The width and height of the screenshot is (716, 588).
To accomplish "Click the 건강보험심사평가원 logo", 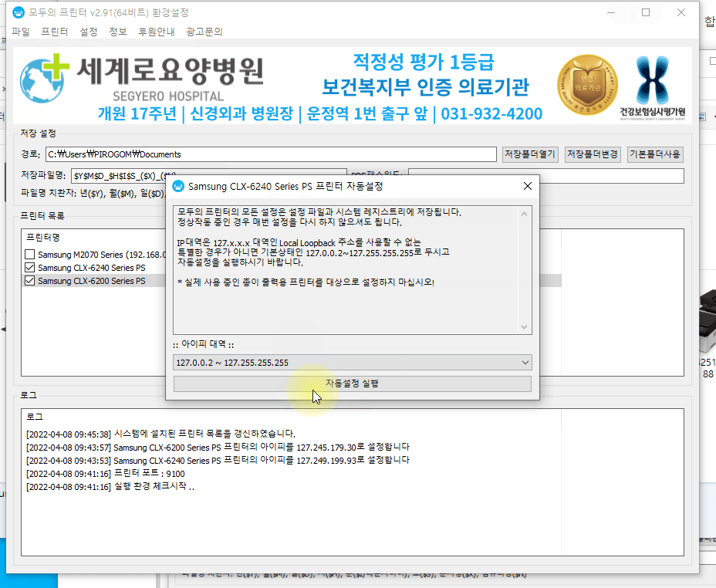I will pyautogui.click(x=653, y=88).
